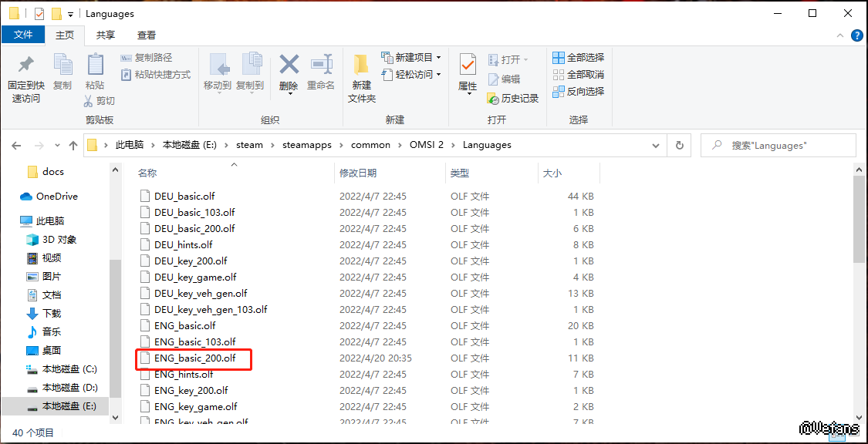Switch to the View (查看) tab

click(x=147, y=35)
